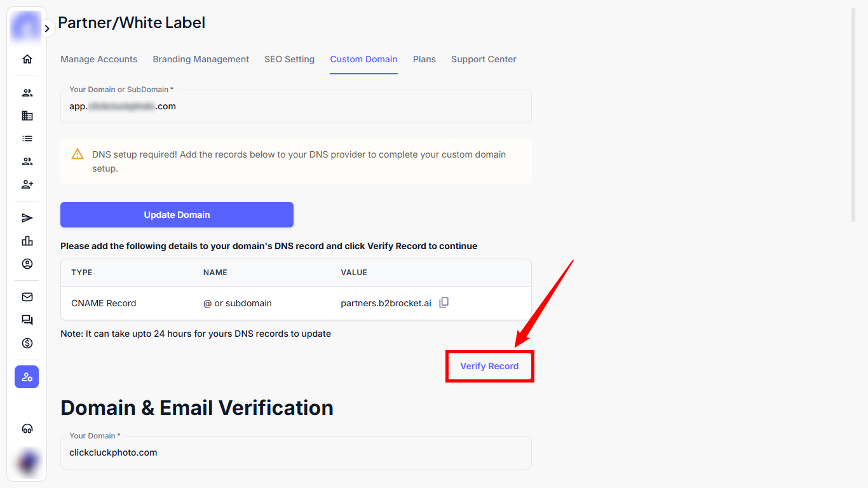Image resolution: width=868 pixels, height=488 pixels.
Task: Go to the SEO Setting tab
Action: click(x=289, y=59)
